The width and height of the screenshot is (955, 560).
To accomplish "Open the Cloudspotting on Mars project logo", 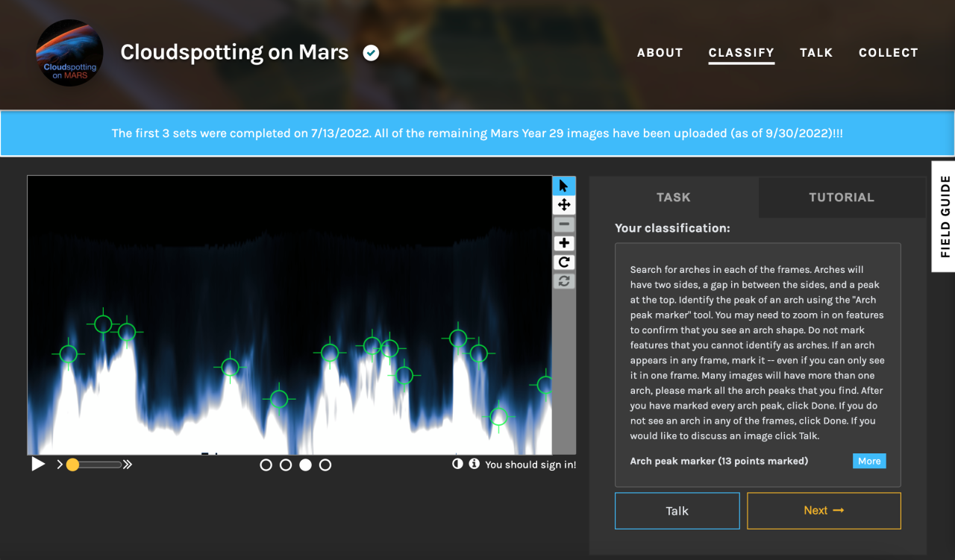I will [x=70, y=53].
